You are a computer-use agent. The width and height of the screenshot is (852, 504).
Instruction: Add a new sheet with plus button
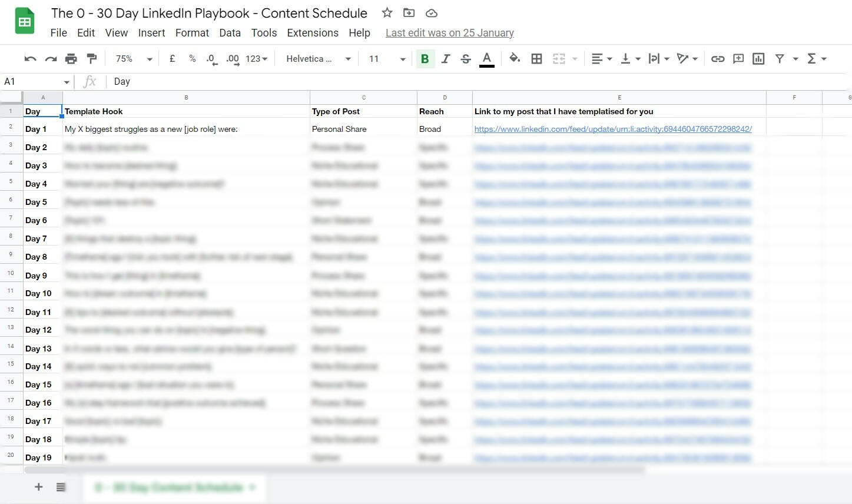[x=39, y=487]
